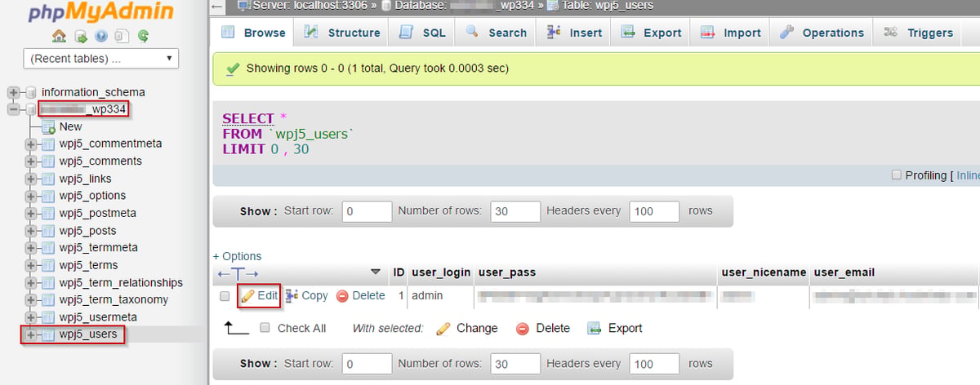Click the top Number of rows field
The image size is (980, 385).
tap(516, 211)
